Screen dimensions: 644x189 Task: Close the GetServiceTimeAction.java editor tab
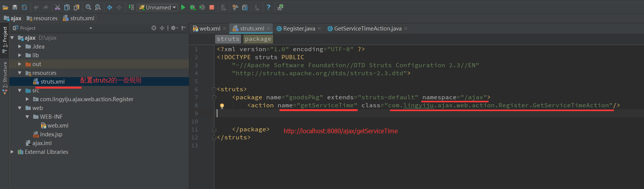tap(406, 29)
